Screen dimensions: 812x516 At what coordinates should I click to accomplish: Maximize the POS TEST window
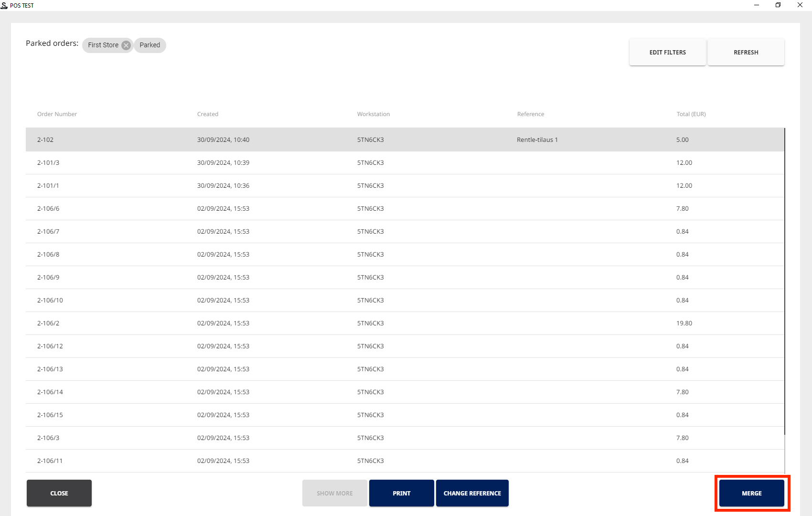pos(778,5)
